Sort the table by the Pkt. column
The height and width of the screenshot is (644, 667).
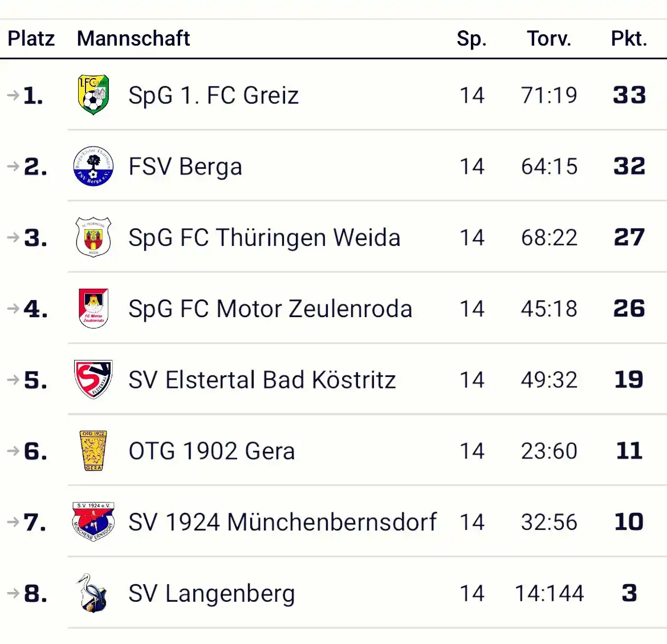tap(629, 38)
